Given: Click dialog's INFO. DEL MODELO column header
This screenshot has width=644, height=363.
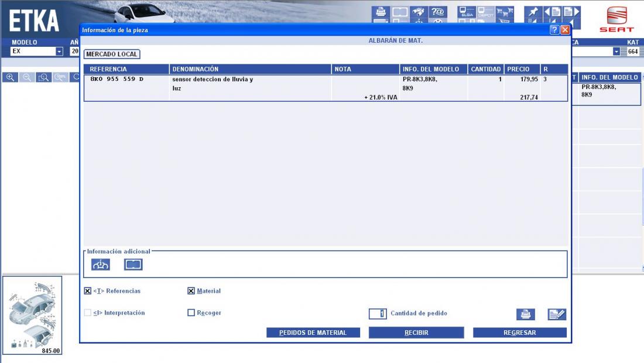Looking at the screenshot, I should coord(434,69).
